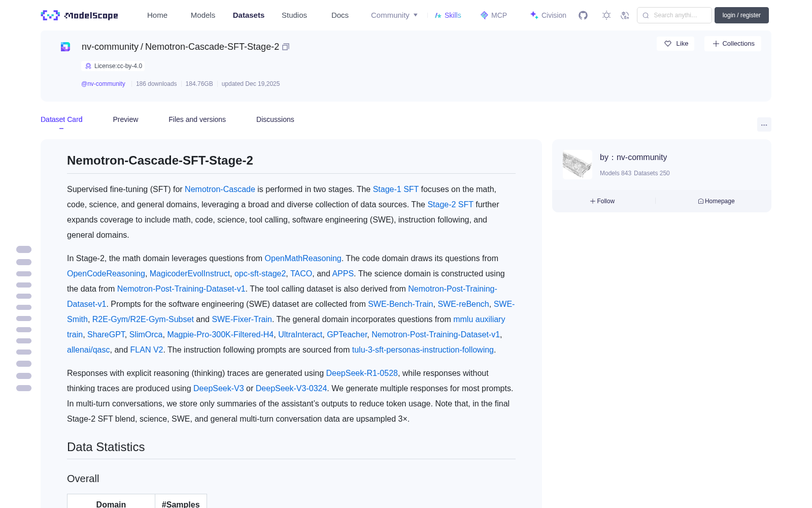Open the Skills link in navbar

point(448,15)
